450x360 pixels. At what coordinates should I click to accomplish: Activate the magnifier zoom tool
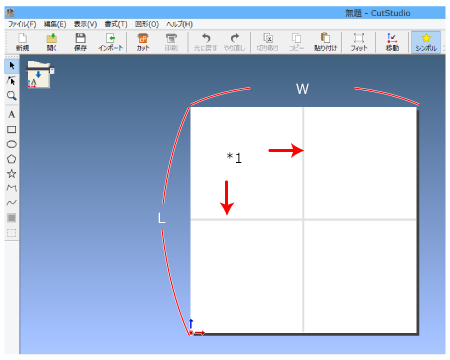[x=12, y=96]
